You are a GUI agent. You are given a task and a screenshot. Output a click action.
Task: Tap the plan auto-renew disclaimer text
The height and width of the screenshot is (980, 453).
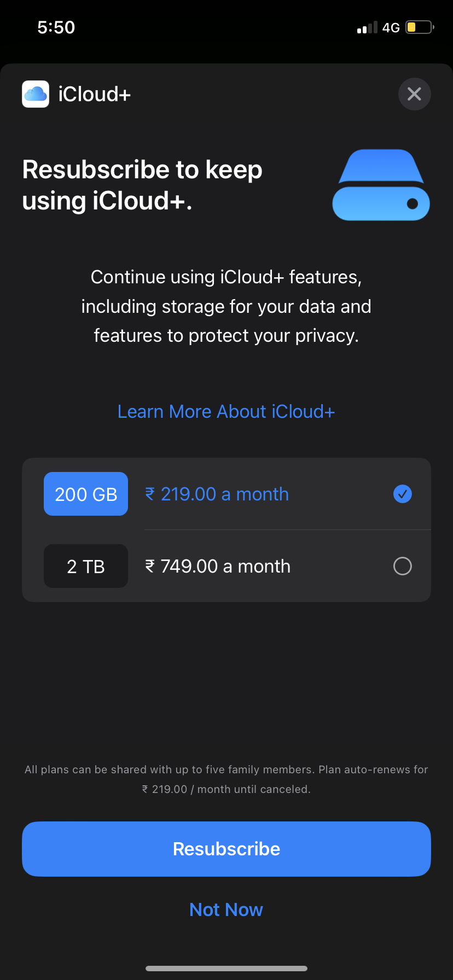coord(226,779)
